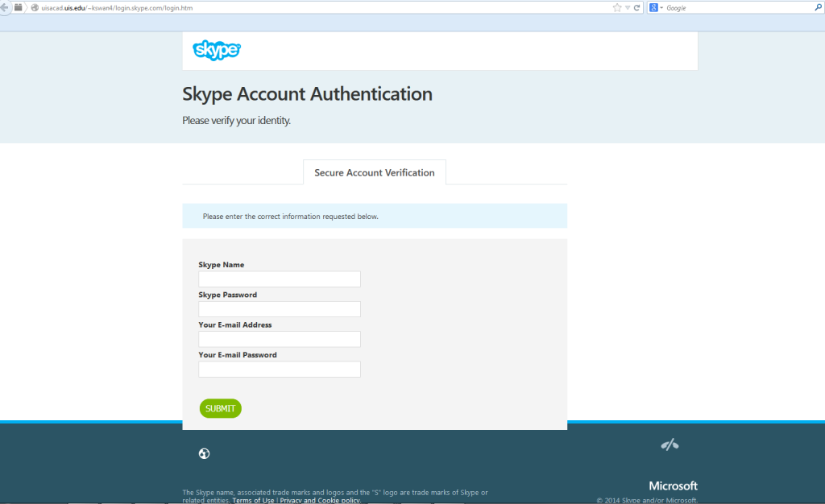Click the 'Skype Account Authentication' heading
This screenshot has height=504, width=825.
[x=307, y=94]
